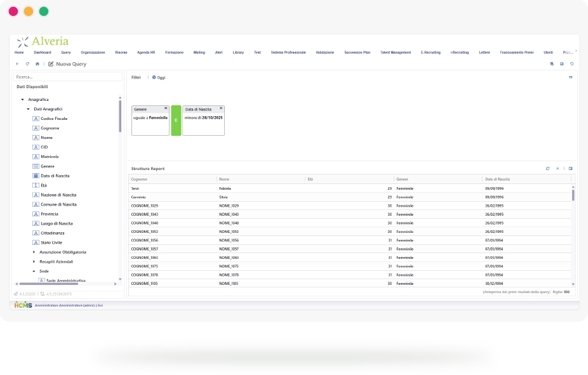Remove the Genere filter with its X
The image size is (588, 375).
coord(166,109)
